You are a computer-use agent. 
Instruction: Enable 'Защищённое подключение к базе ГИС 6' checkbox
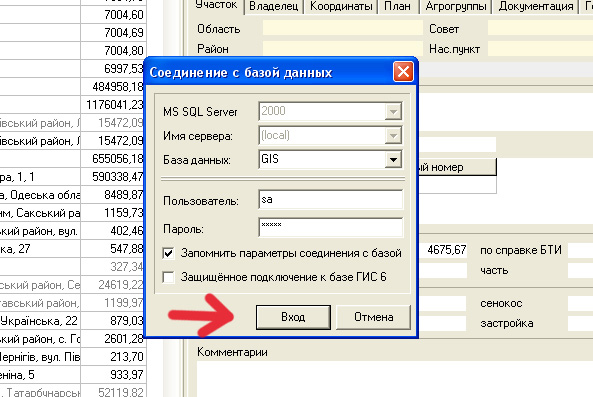[x=168, y=277]
